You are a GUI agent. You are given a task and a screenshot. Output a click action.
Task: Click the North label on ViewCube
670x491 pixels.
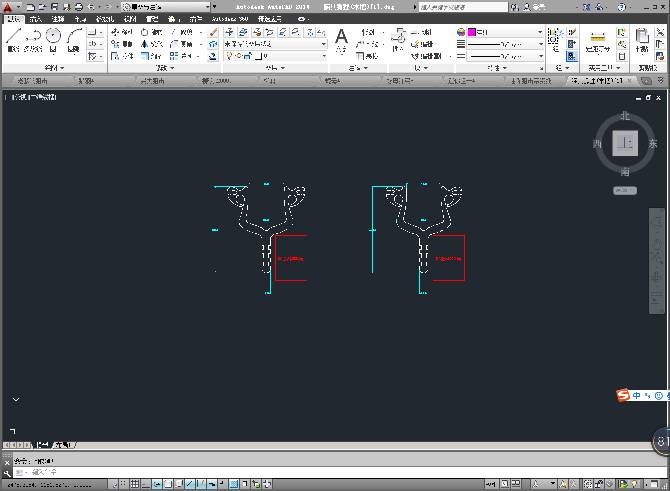click(x=625, y=115)
